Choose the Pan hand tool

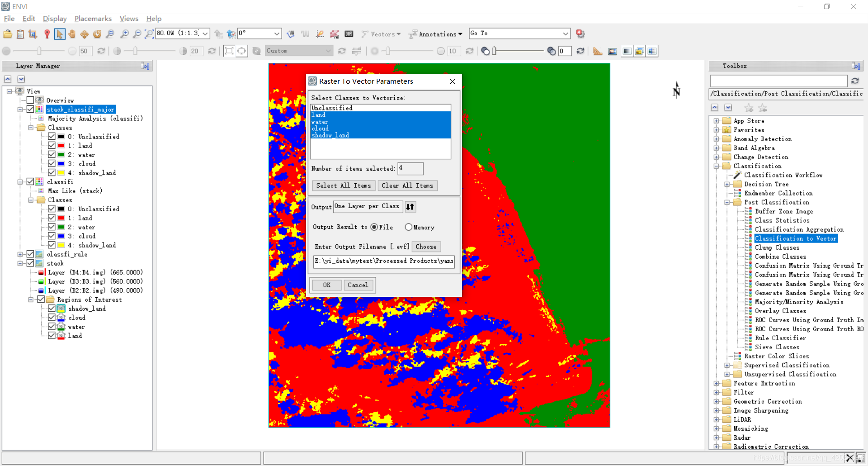72,34
